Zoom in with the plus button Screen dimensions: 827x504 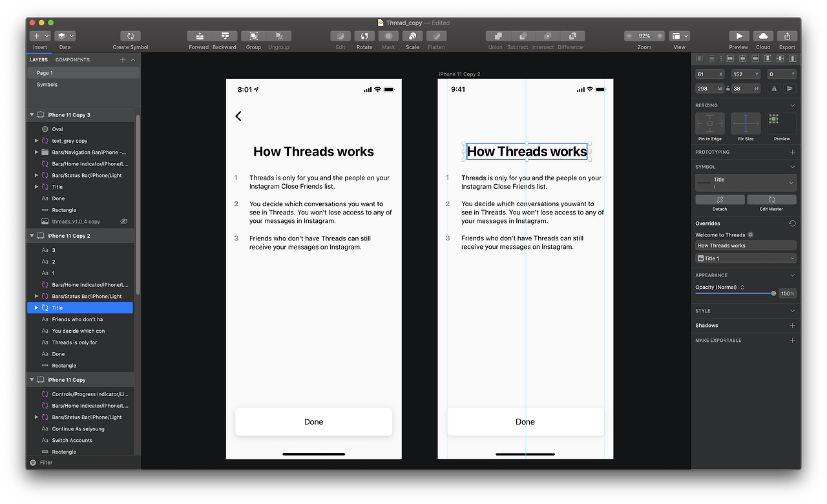click(660, 36)
